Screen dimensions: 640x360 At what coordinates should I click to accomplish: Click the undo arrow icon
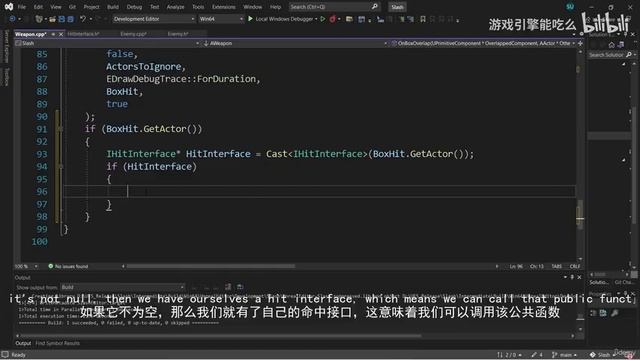click(83, 19)
